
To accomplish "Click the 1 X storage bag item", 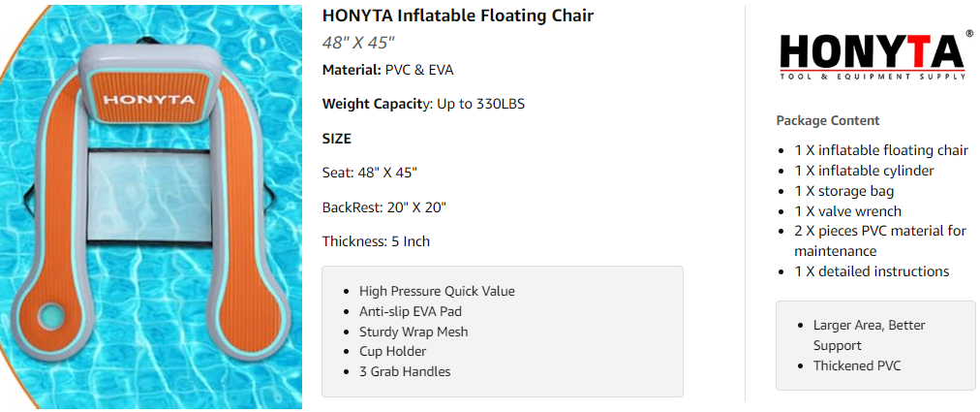I will (843, 191).
